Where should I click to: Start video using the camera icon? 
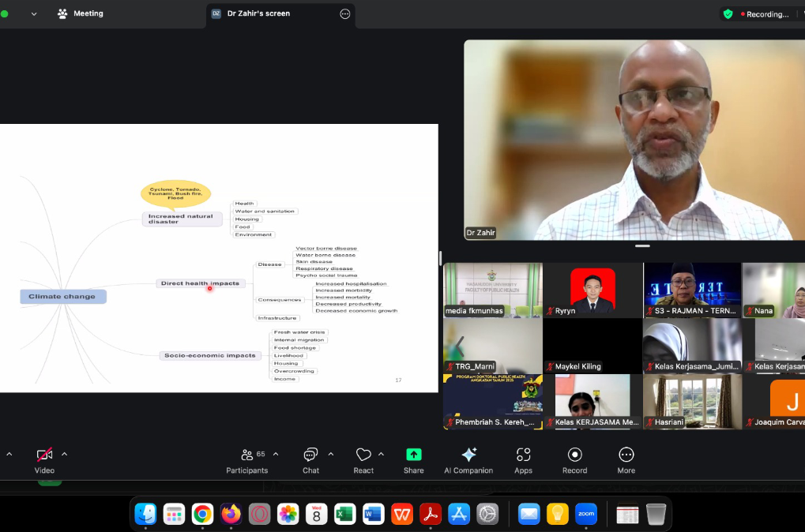coord(44,455)
